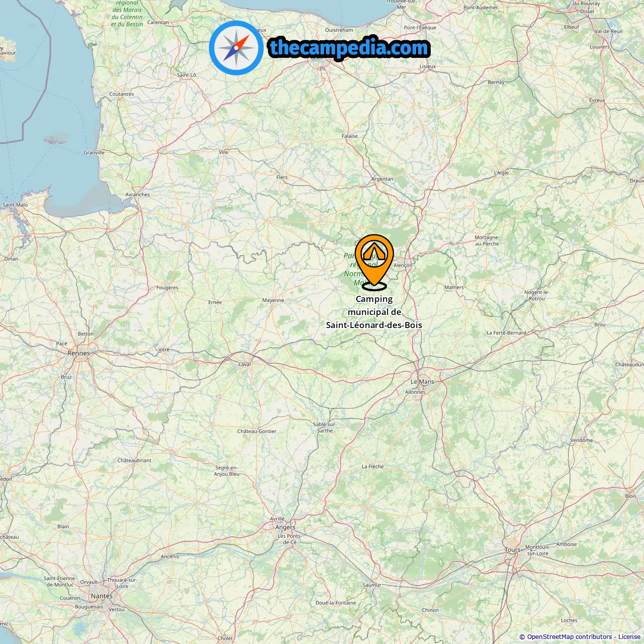Screen dimensions: 644x644
Task: Click the blue compass logo icon
Action: [x=236, y=48]
